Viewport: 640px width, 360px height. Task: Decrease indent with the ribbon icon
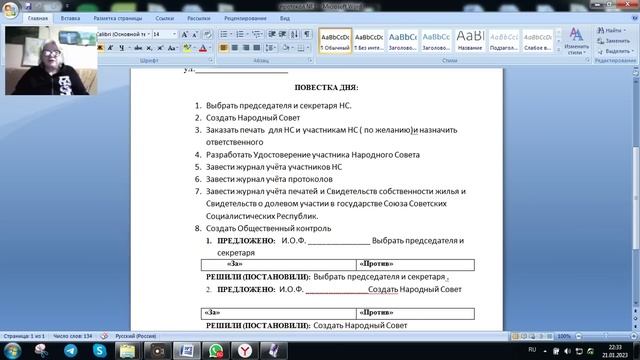coord(272,34)
